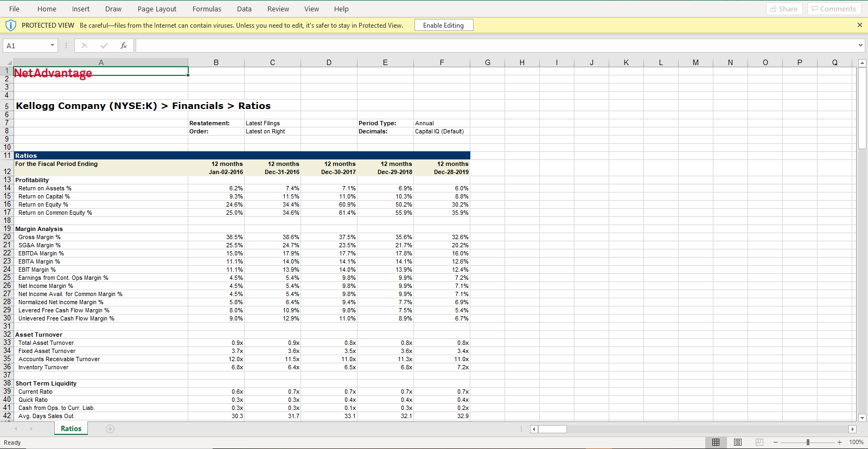Open the Insert ribbon tab

pos(81,9)
